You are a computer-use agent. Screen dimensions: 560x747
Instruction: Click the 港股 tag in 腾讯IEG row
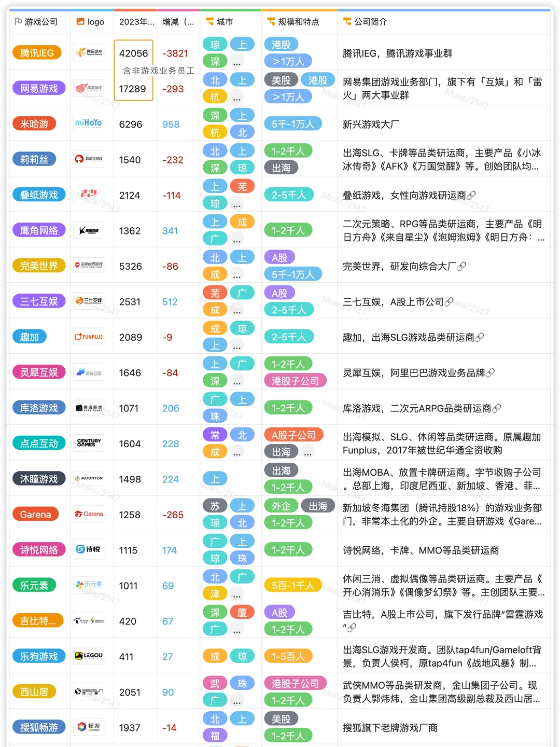click(282, 45)
